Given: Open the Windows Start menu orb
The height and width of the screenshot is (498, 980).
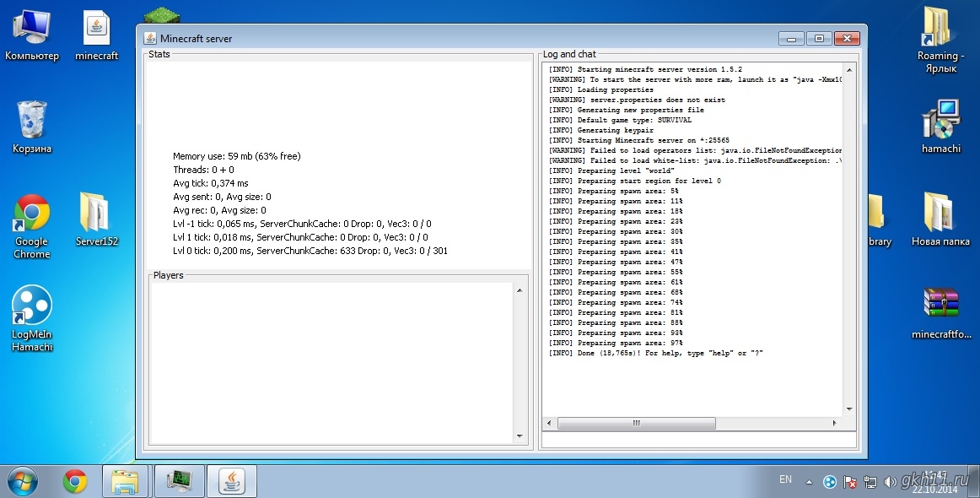Looking at the screenshot, I should 23,482.
